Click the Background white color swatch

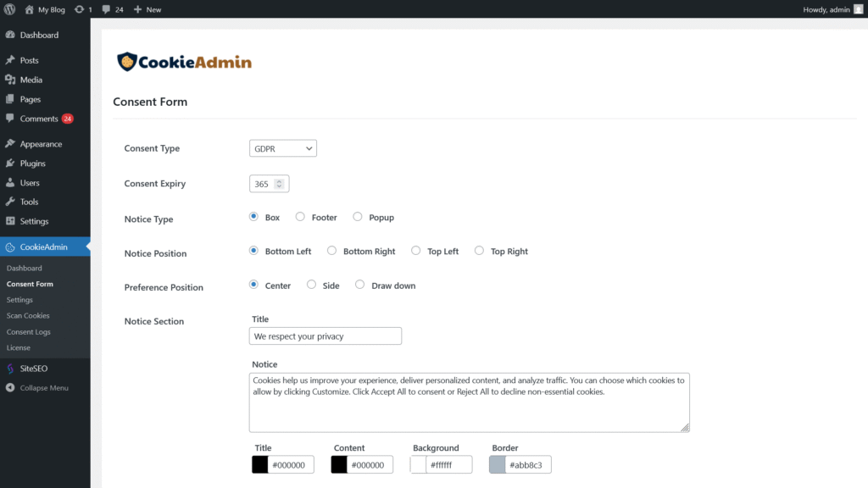(x=418, y=465)
